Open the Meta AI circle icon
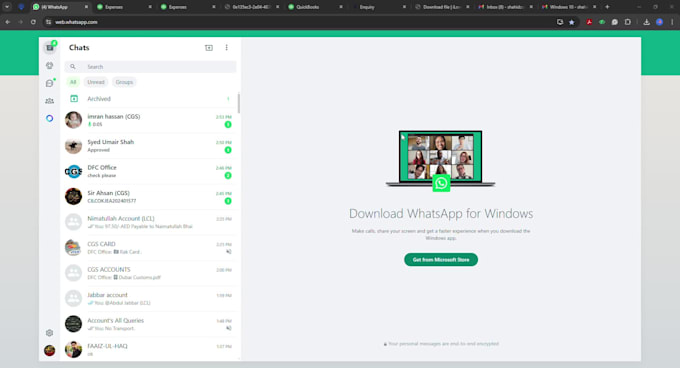Screen dimensions: 680x368 pyautogui.click(x=50, y=118)
